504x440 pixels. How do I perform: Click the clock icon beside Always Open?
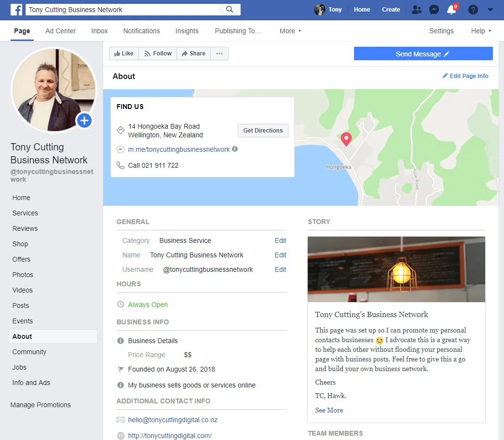click(x=121, y=304)
